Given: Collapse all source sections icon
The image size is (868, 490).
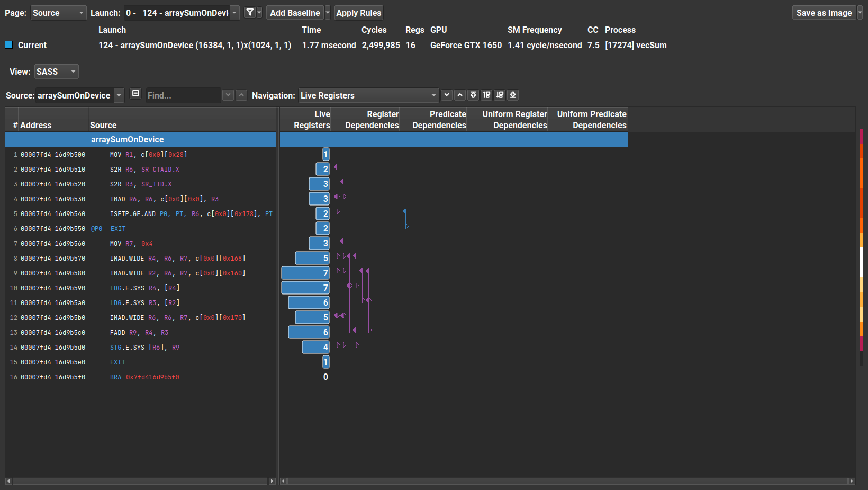Looking at the screenshot, I should (x=135, y=94).
